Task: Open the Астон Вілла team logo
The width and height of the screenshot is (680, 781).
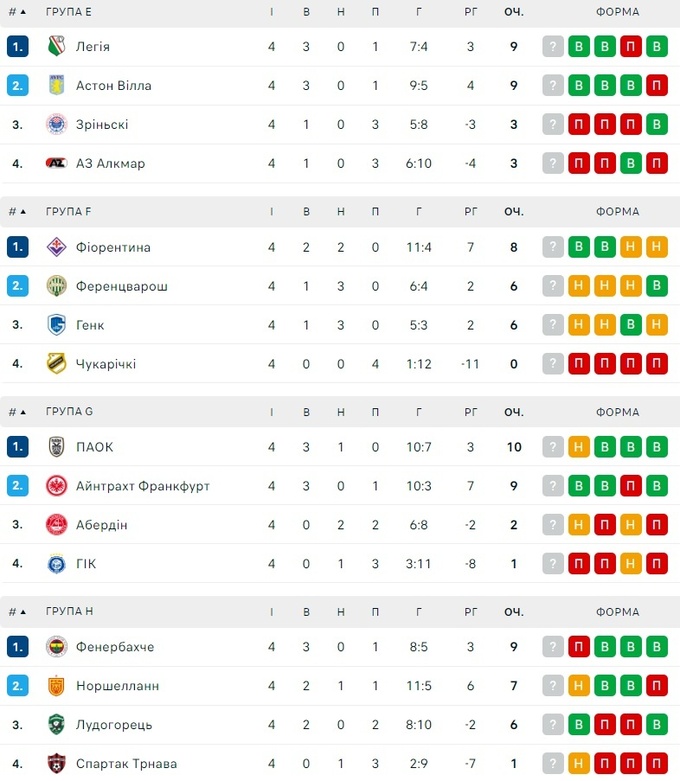Action: click(x=56, y=86)
